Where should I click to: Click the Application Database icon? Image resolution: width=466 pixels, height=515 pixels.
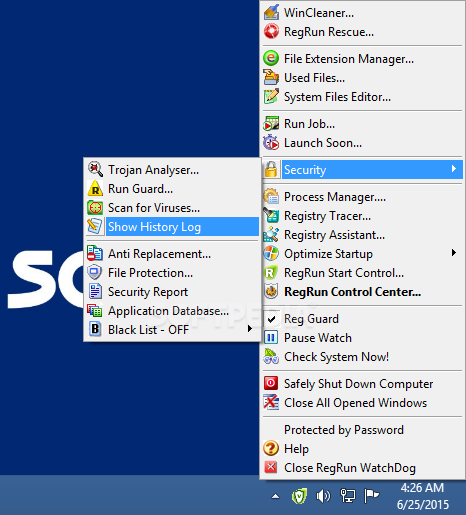pos(95,311)
